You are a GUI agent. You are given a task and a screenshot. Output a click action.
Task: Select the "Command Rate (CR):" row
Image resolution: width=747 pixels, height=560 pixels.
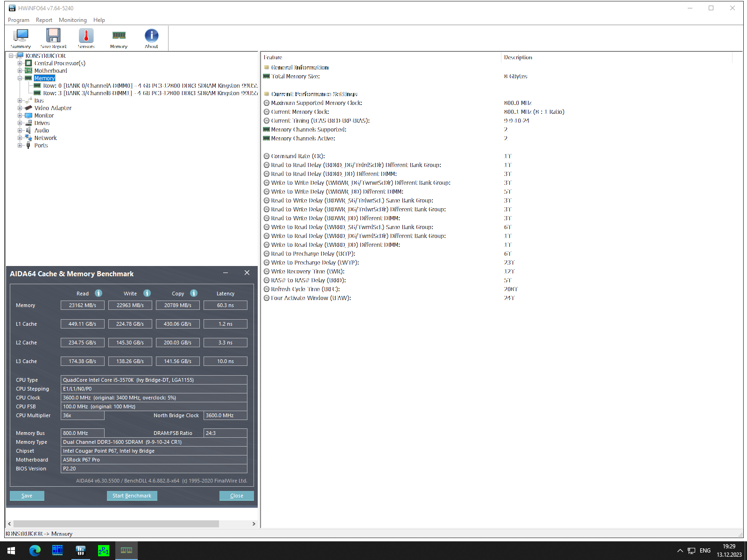pyautogui.click(x=502, y=156)
